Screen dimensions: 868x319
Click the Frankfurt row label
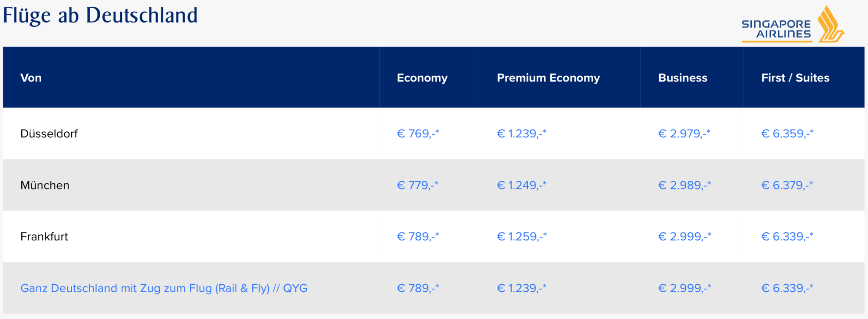44,237
